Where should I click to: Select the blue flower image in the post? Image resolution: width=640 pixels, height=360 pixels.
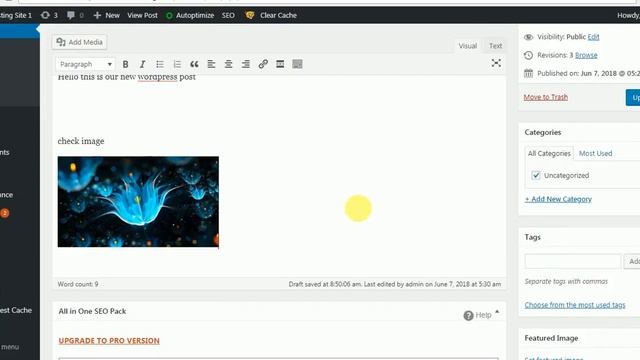(x=138, y=202)
